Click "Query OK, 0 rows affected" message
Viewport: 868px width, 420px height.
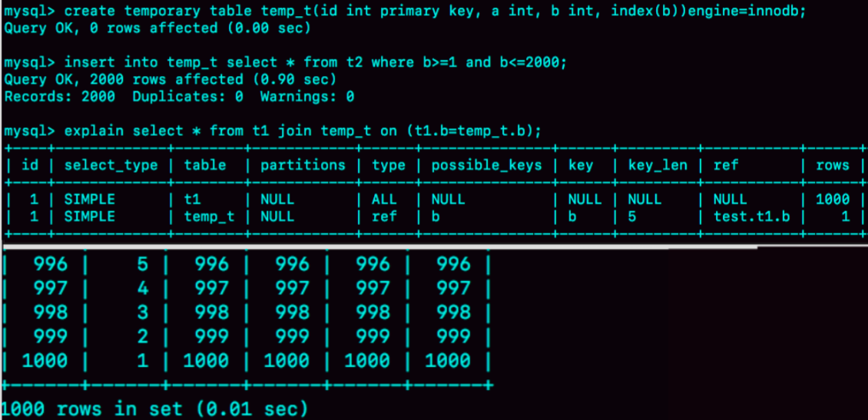coord(157,28)
